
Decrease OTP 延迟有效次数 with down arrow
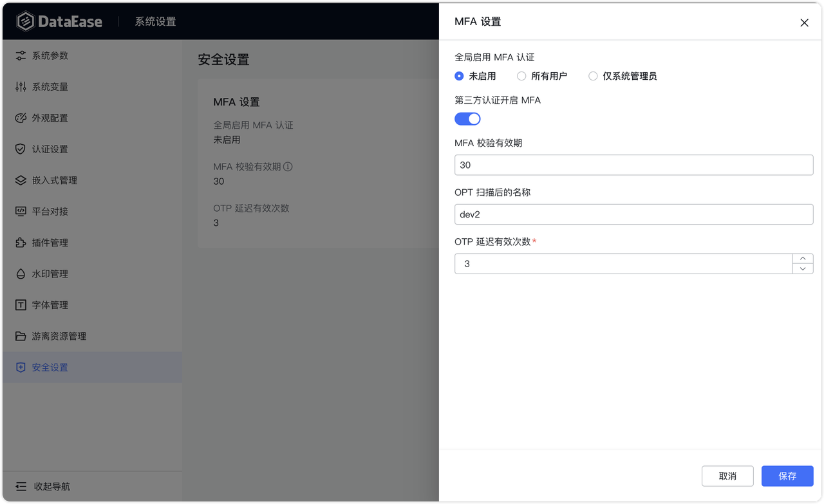coord(803,268)
